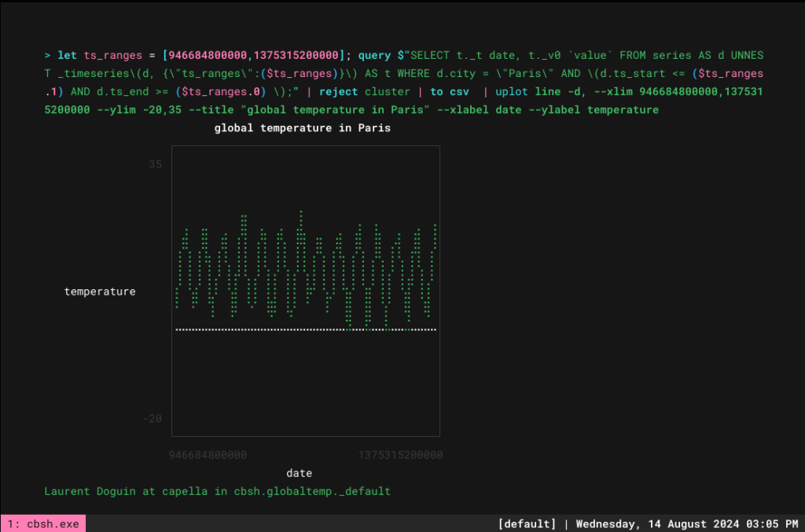Select the '1: cbsh.exe' tab
This screenshot has height=532, width=805.
click(x=43, y=524)
